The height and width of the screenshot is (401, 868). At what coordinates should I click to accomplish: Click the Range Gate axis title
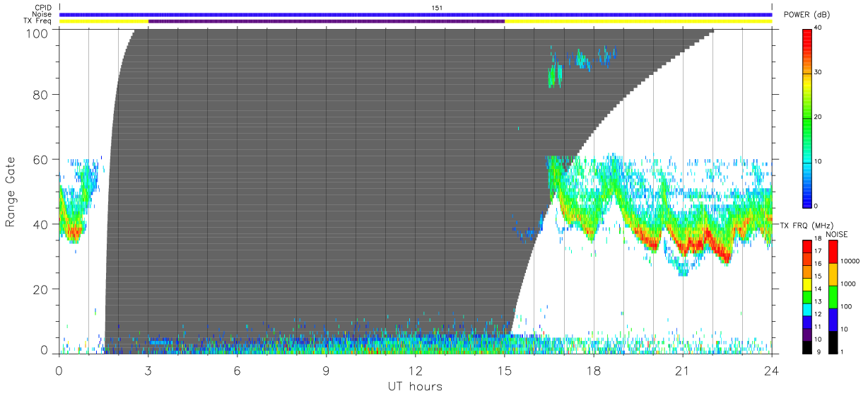pos(11,192)
